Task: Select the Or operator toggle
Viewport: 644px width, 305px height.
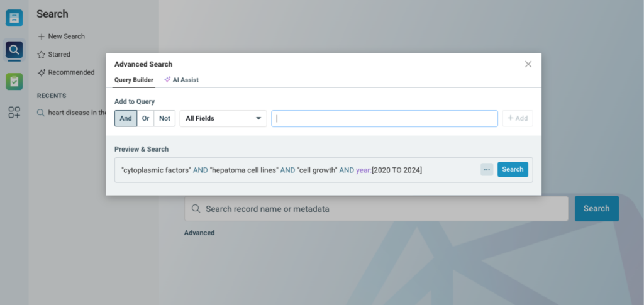Action: coord(145,118)
